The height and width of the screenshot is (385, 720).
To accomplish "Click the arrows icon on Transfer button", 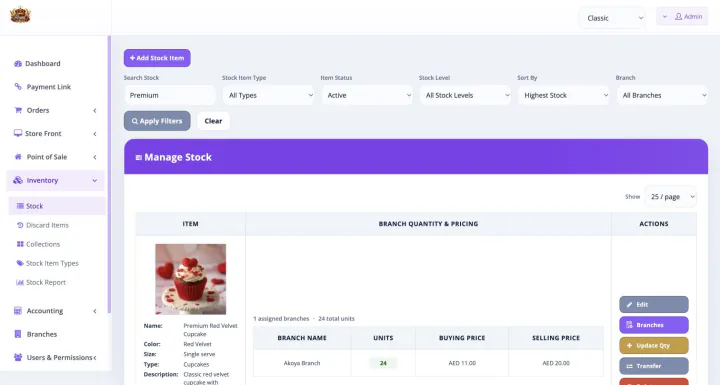I will [630, 366].
